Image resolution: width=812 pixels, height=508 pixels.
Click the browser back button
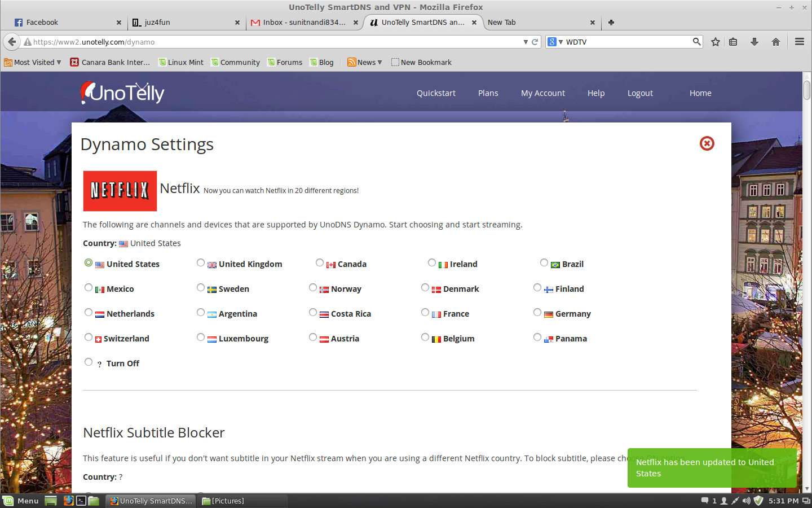(x=12, y=42)
